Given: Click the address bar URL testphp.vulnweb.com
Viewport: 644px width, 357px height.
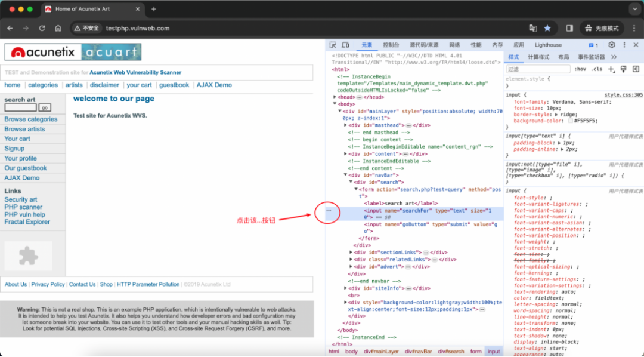Looking at the screenshot, I should click(x=138, y=29).
